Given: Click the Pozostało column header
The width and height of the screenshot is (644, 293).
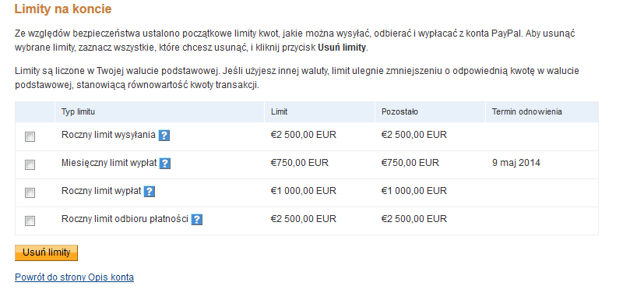Looking at the screenshot, I should 399,111.
